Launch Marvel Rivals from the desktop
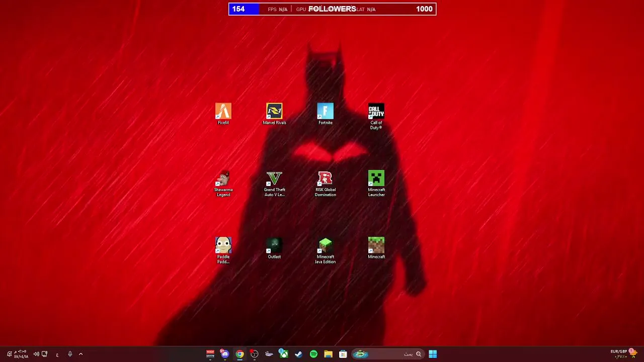 point(274,114)
